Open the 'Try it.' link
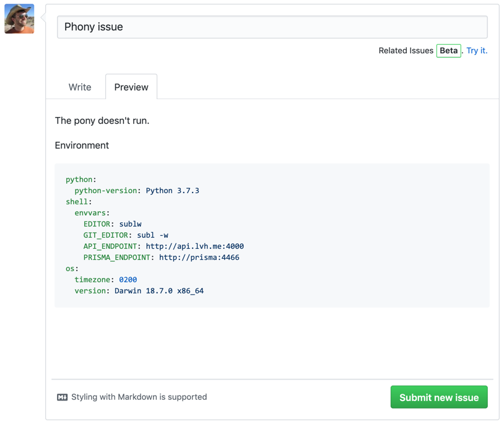The height and width of the screenshot is (424, 504). coord(477,51)
